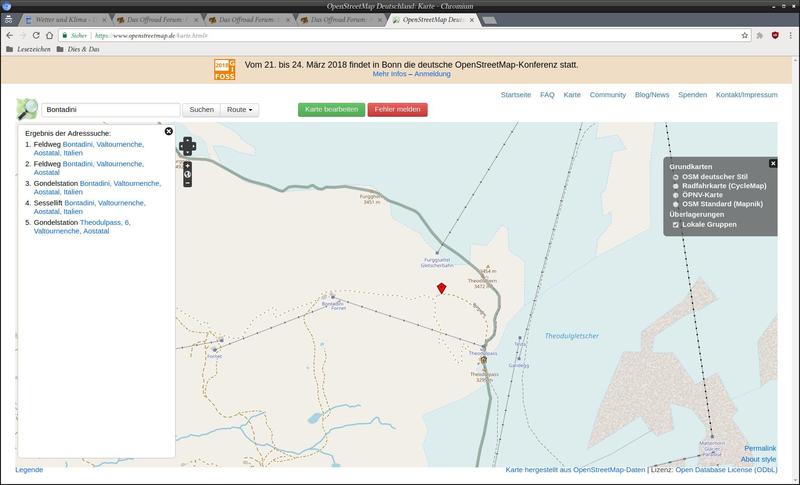
Task: Close the Grundkarten layer switcher panel
Action: 773,163
